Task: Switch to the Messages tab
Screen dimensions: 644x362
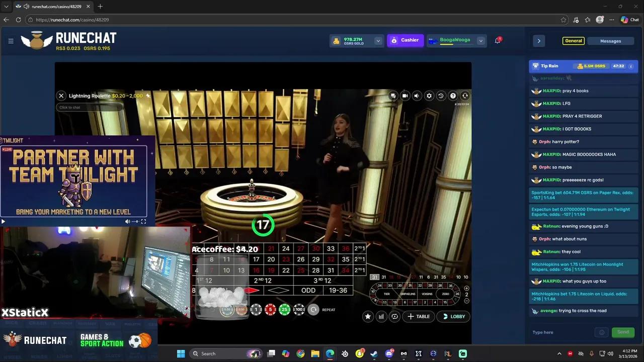Action: [x=610, y=41]
